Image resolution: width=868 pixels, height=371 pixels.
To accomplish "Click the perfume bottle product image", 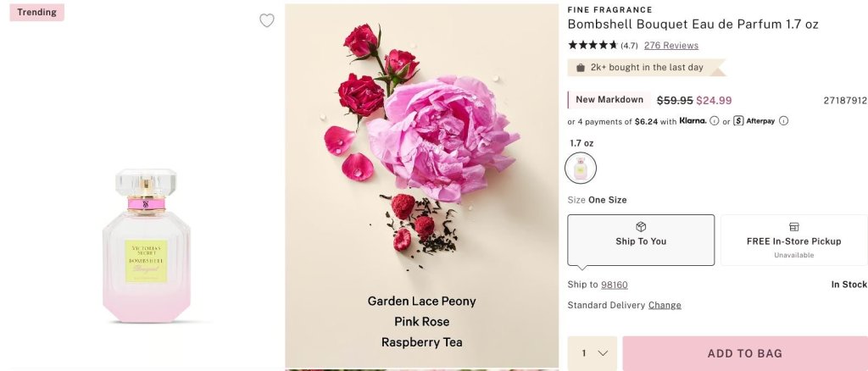I will tap(146, 246).
